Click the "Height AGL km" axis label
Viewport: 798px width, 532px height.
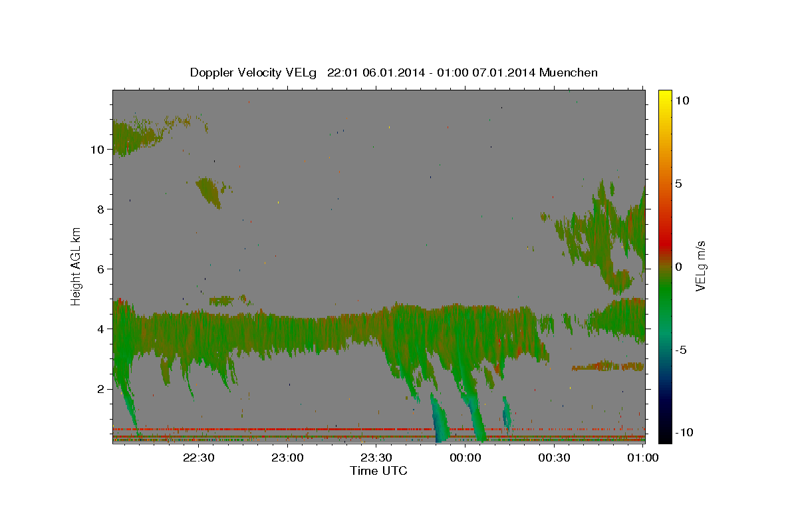76,265
